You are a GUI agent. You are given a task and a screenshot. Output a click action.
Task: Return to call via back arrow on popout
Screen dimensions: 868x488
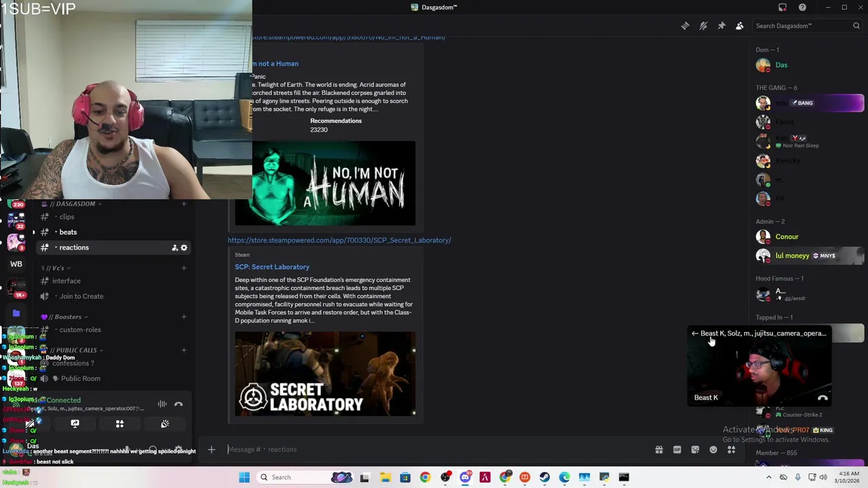click(695, 333)
